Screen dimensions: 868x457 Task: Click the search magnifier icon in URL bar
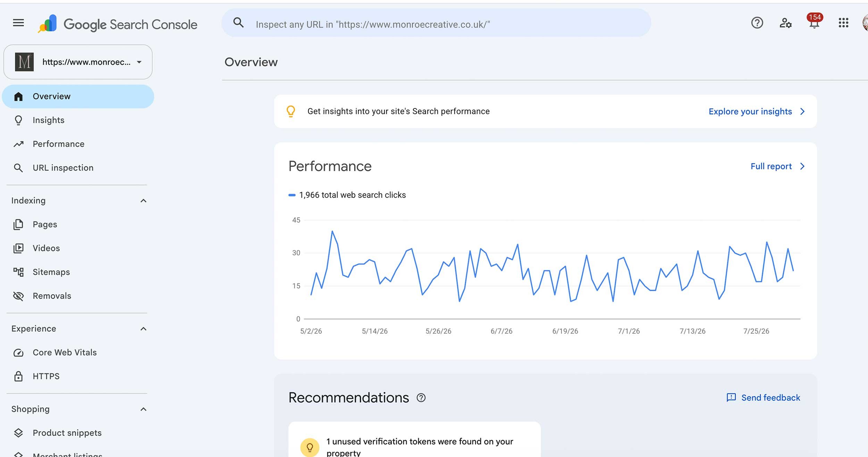(x=238, y=23)
